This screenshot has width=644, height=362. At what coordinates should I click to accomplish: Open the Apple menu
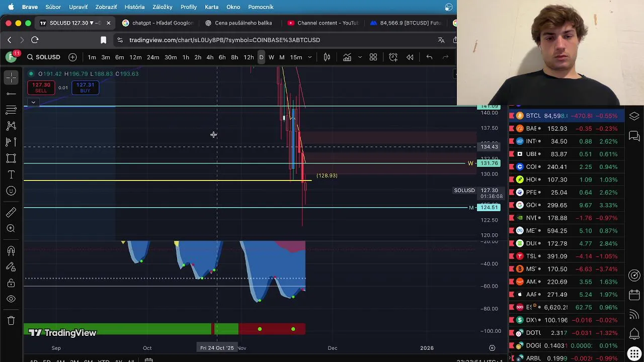click(x=11, y=7)
